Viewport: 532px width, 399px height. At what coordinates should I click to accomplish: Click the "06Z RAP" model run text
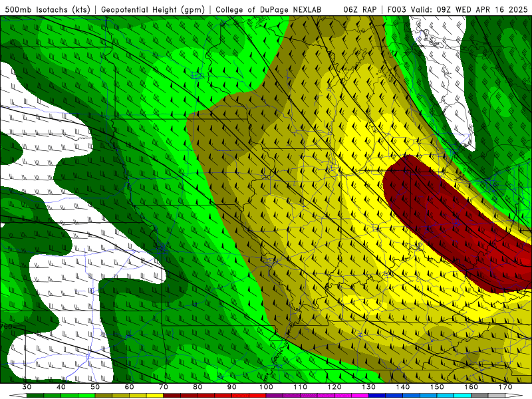click(360, 9)
